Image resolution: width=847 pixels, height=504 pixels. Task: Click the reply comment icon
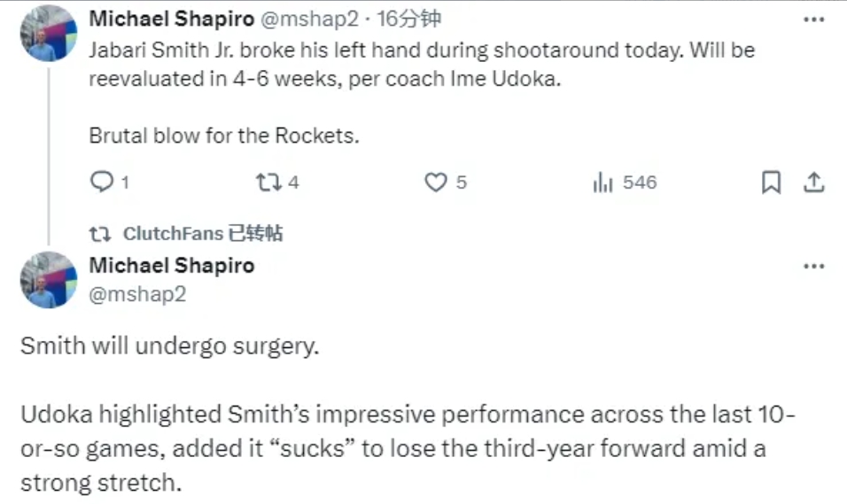tap(104, 182)
